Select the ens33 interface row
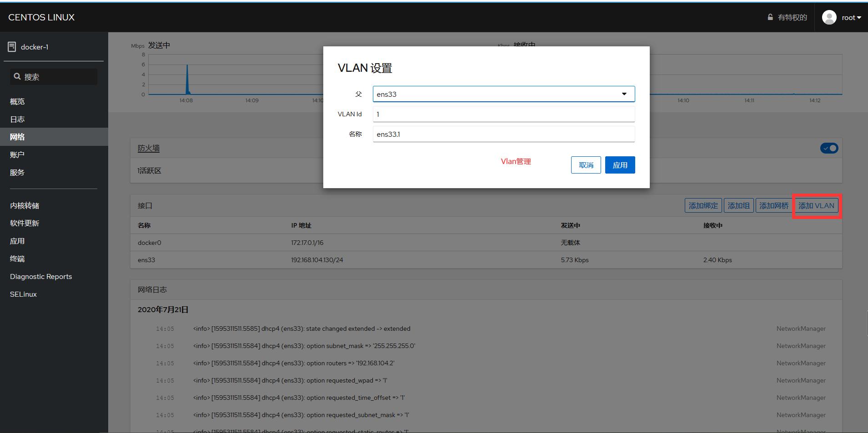The height and width of the screenshot is (433, 868). click(x=146, y=259)
